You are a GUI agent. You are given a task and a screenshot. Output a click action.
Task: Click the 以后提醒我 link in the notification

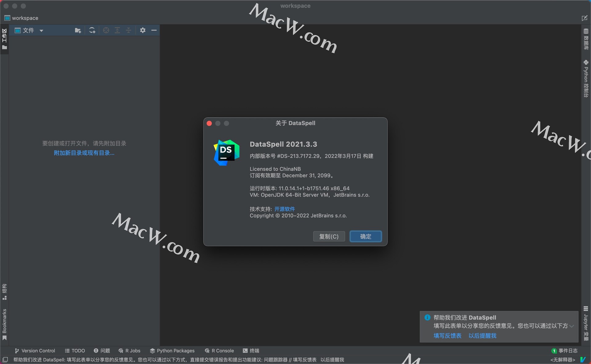tap(482, 336)
